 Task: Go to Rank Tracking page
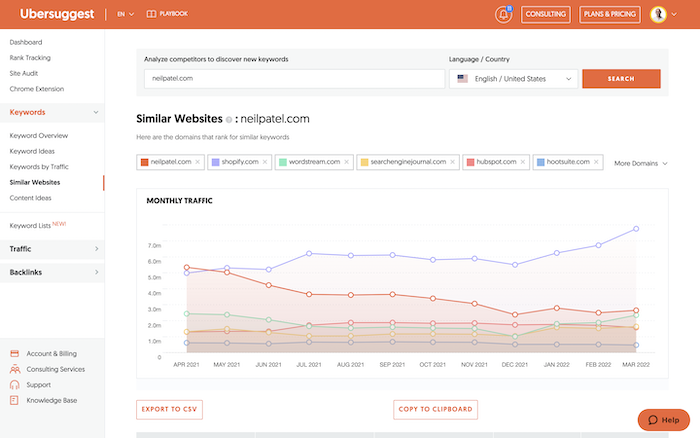click(x=30, y=58)
